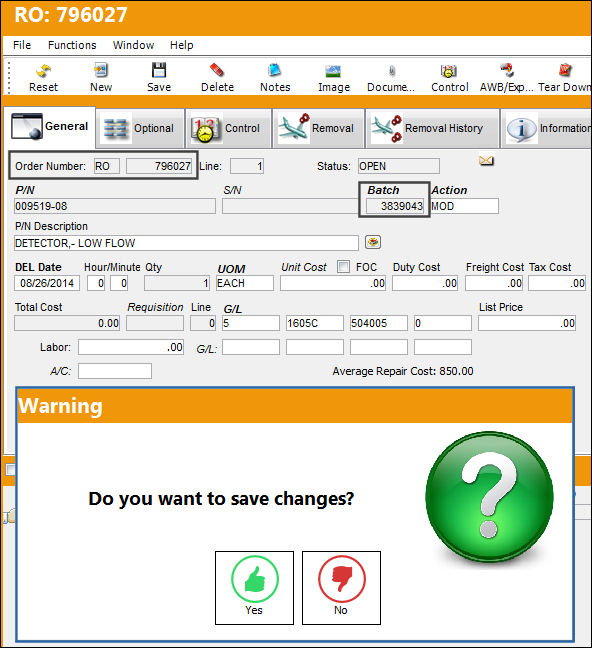
Task: Click the envelope email icon near Status
Action: pyautogui.click(x=487, y=160)
